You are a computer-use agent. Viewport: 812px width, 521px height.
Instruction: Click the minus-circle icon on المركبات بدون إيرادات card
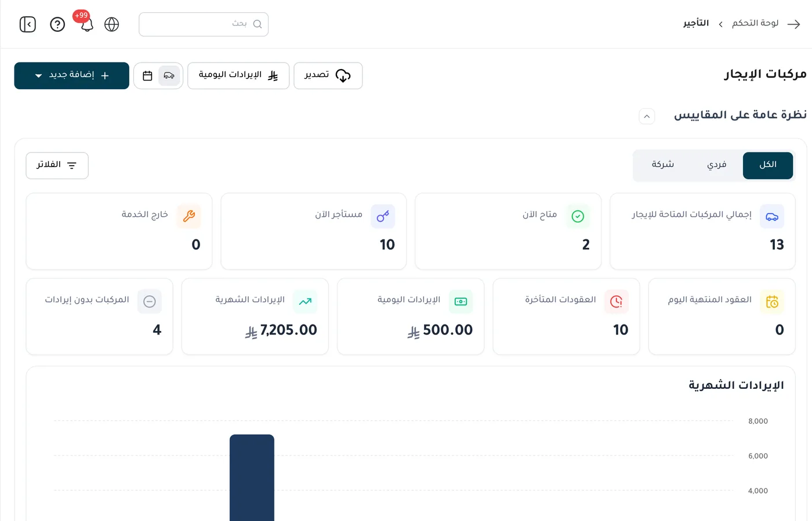pos(150,301)
